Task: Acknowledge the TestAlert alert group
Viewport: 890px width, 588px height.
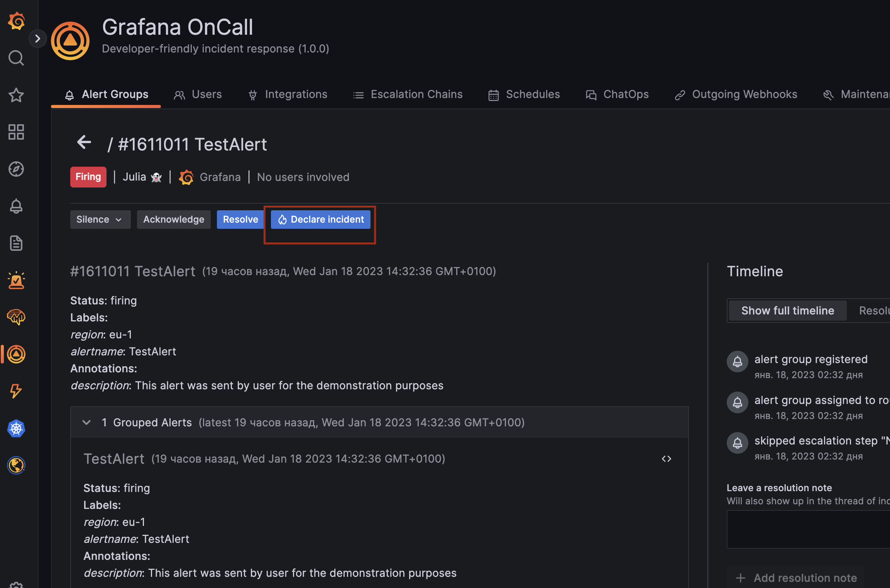Action: (x=173, y=219)
